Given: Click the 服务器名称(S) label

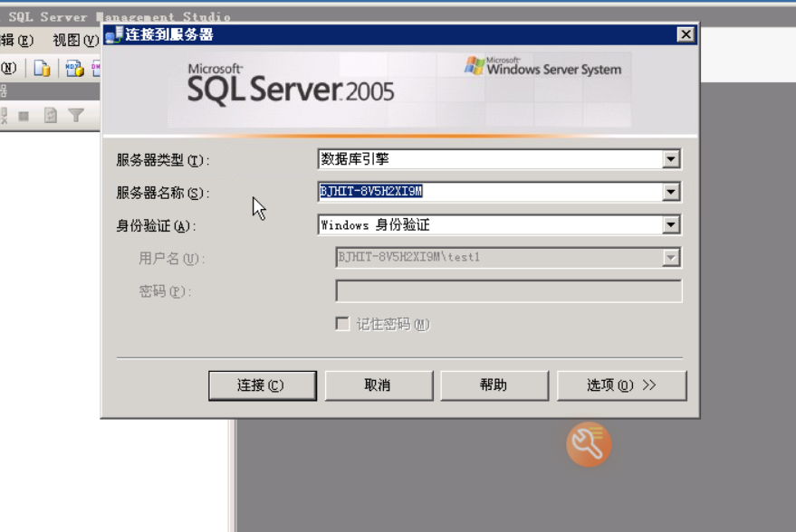Looking at the screenshot, I should point(163,193).
